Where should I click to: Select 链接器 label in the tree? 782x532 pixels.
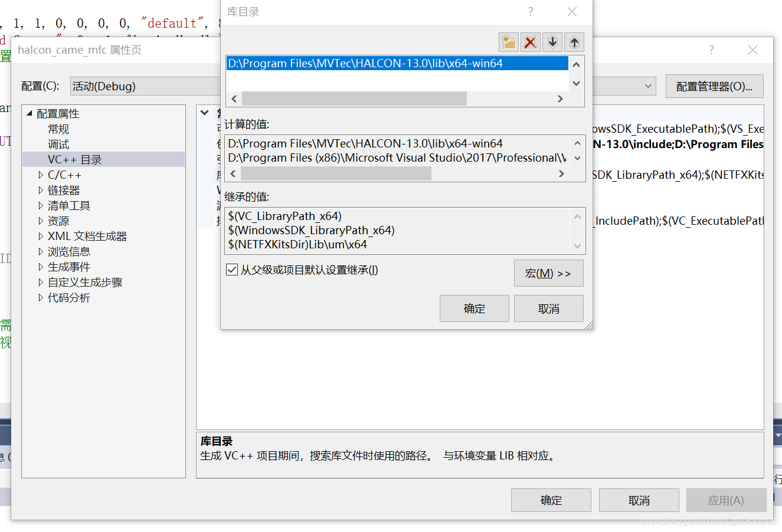[x=64, y=191]
